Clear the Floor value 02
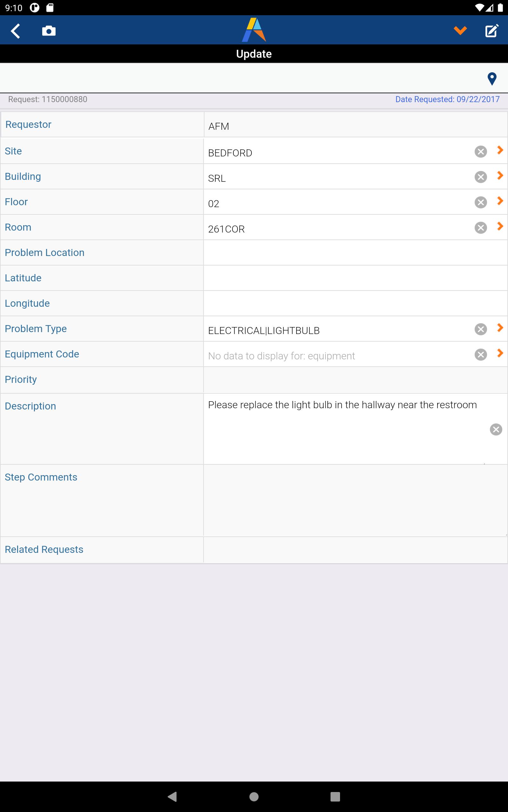This screenshot has width=508, height=812. pos(480,202)
